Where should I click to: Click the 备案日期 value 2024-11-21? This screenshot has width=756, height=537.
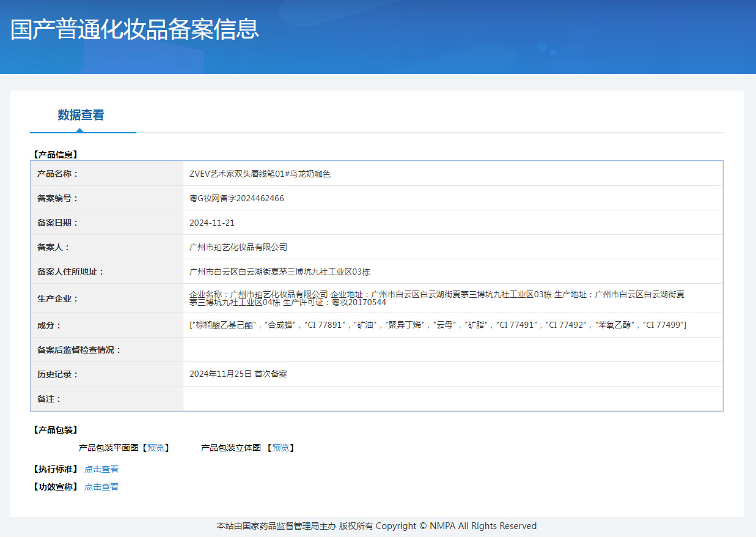(212, 223)
